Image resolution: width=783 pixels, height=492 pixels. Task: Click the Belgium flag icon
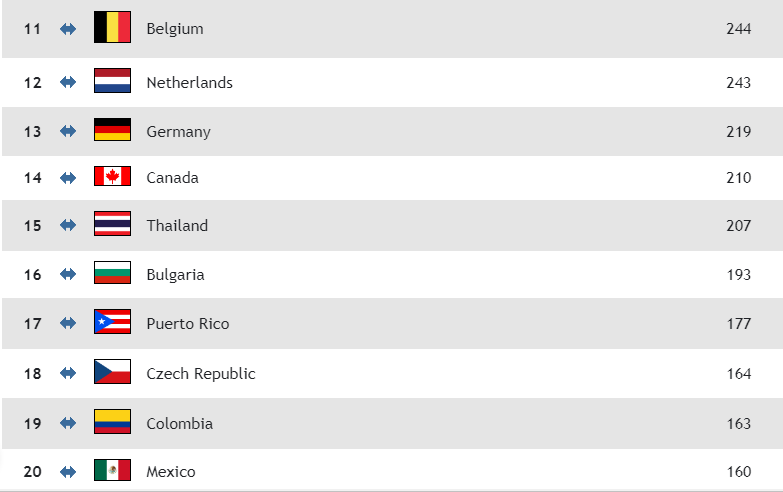[x=112, y=27]
